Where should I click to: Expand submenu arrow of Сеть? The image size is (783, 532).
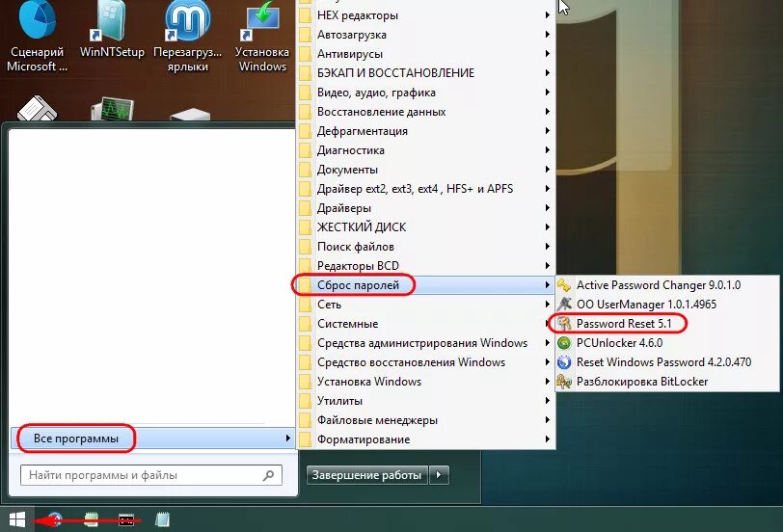point(548,305)
